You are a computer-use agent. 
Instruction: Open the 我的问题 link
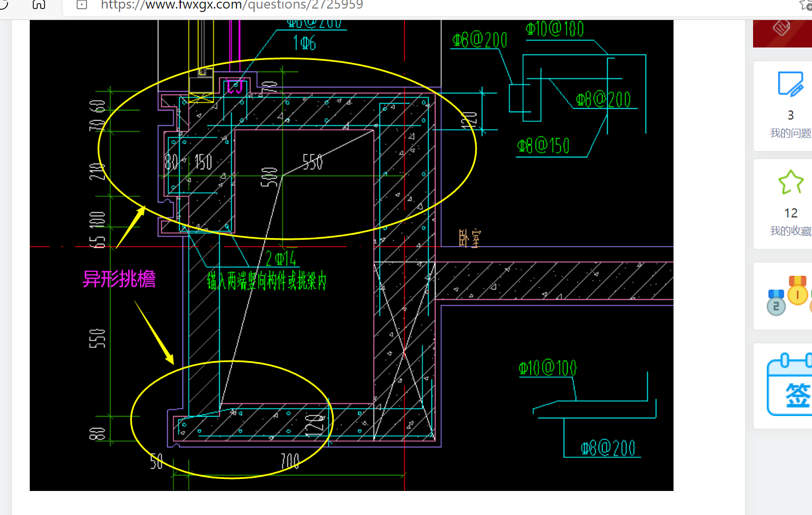[791, 133]
